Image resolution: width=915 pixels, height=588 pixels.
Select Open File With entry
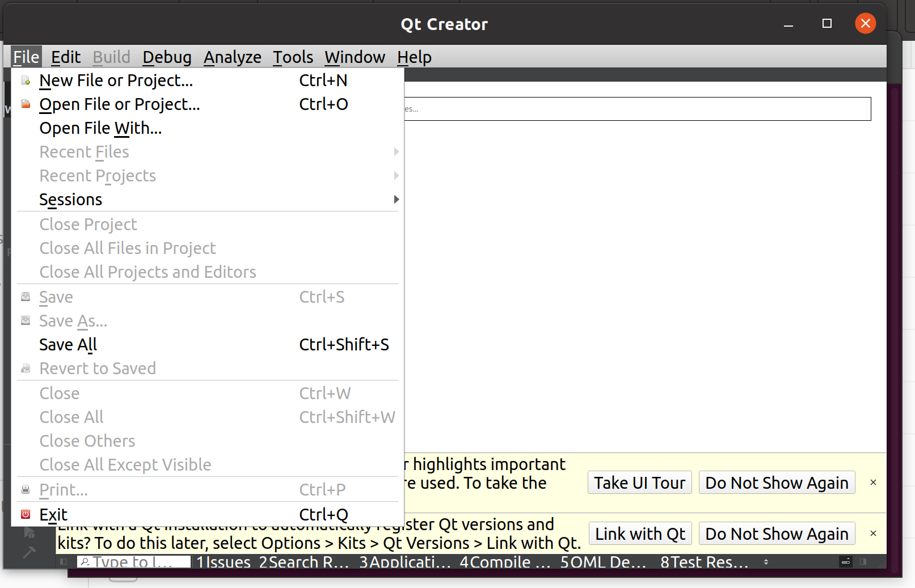point(208,128)
